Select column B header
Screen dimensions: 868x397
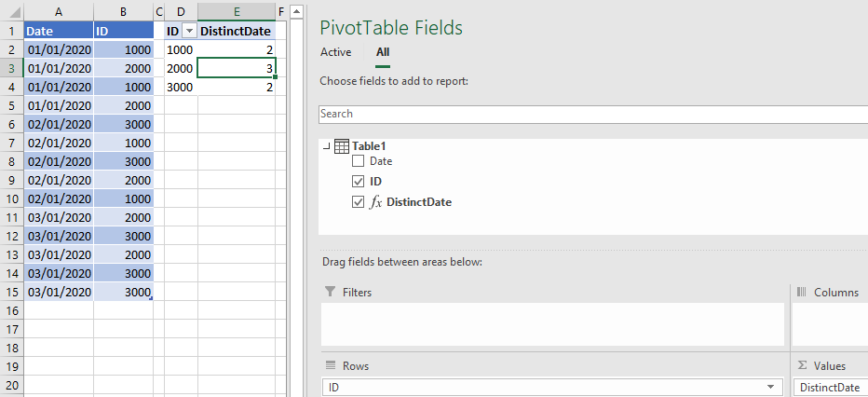(x=124, y=11)
